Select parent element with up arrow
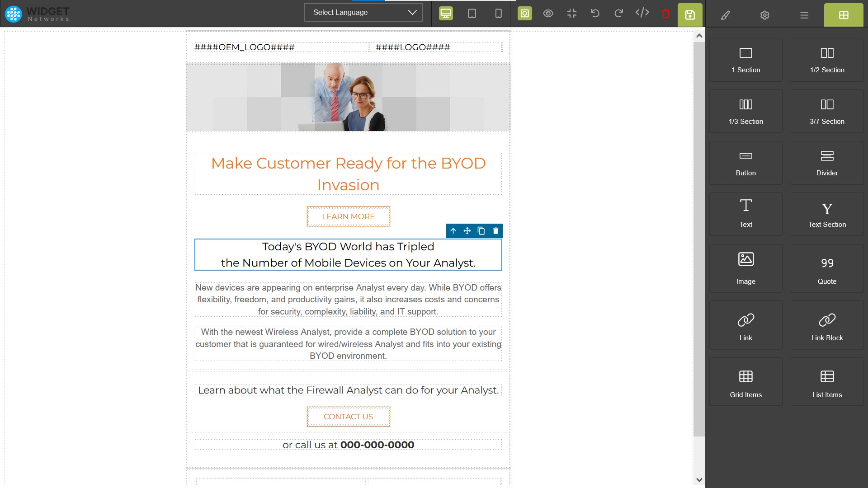 [453, 231]
